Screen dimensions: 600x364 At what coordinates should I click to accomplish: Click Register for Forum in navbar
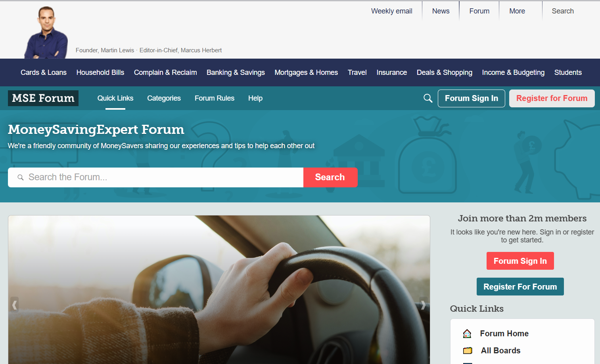pos(552,98)
